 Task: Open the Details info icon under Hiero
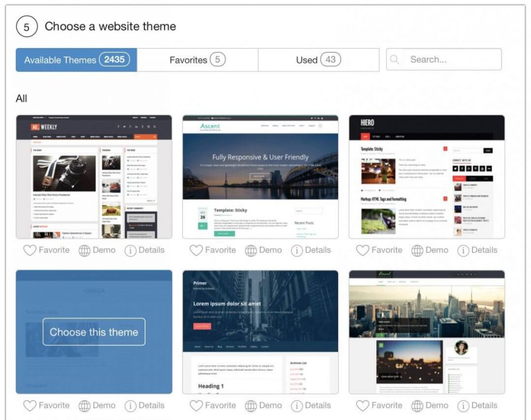[x=463, y=250]
